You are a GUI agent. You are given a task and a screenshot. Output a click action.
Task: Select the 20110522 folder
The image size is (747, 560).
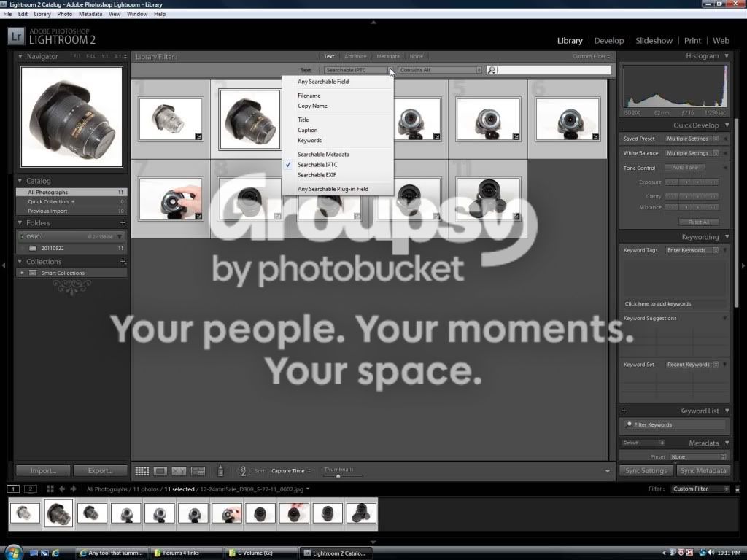point(72,248)
